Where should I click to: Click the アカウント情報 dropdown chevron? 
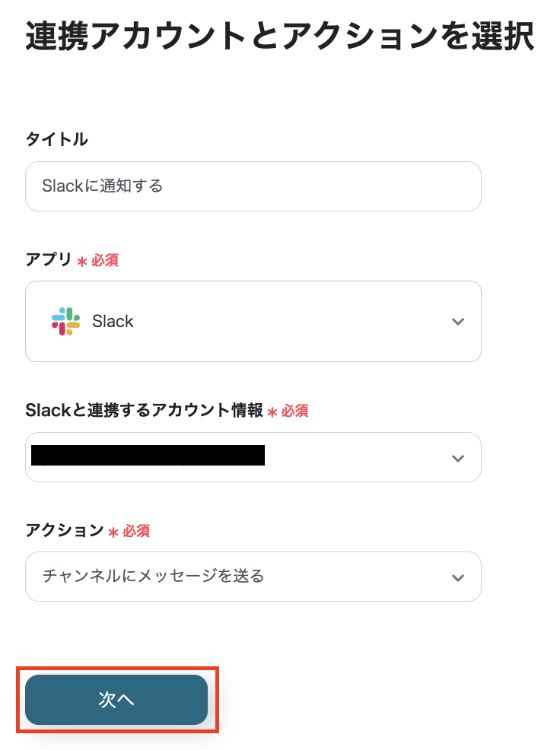(458, 457)
